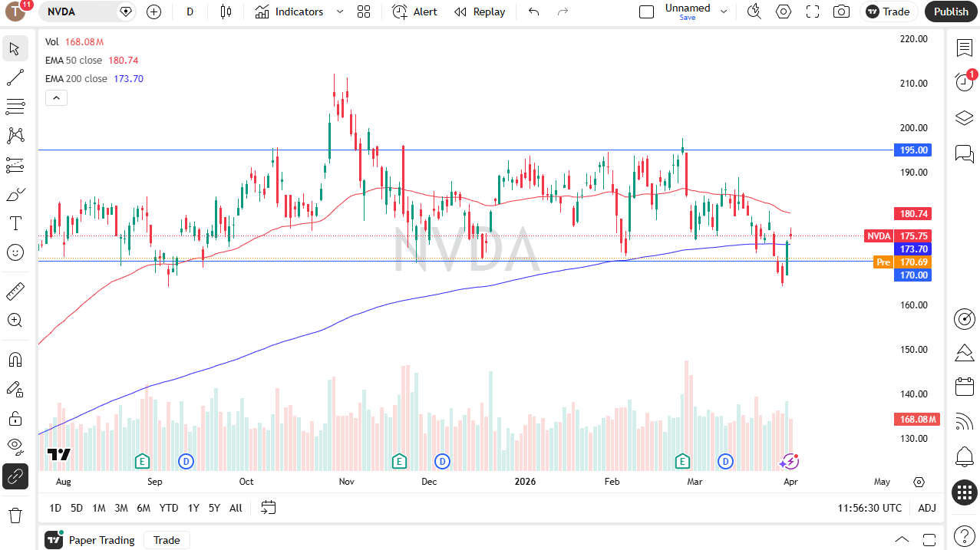The height and width of the screenshot is (550, 980).
Task: Select the 6M date range
Action: tap(144, 508)
